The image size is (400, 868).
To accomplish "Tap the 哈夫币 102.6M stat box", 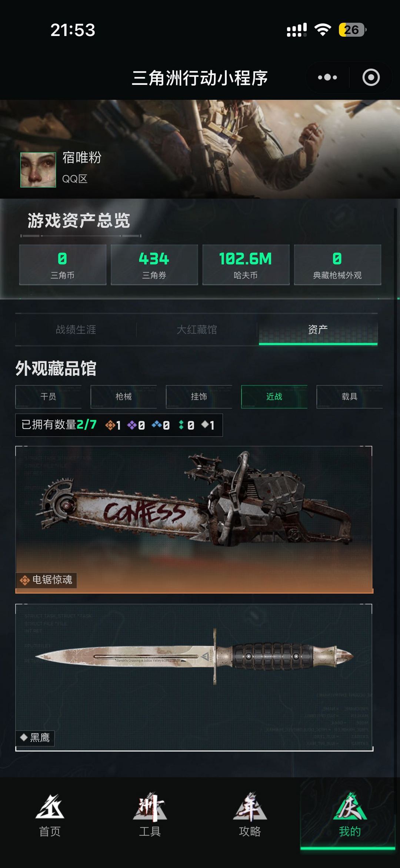I will tap(246, 265).
